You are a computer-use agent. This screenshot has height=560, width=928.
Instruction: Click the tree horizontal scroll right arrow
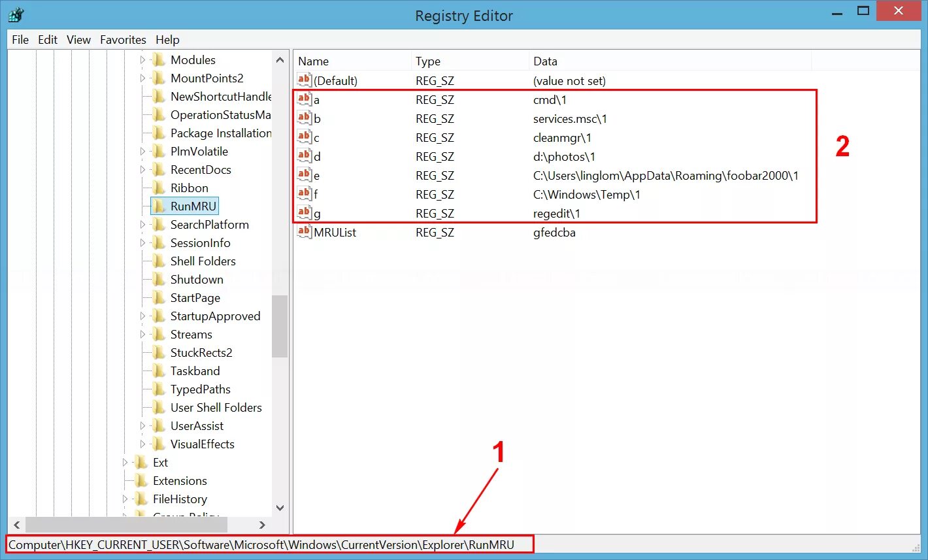tap(263, 525)
